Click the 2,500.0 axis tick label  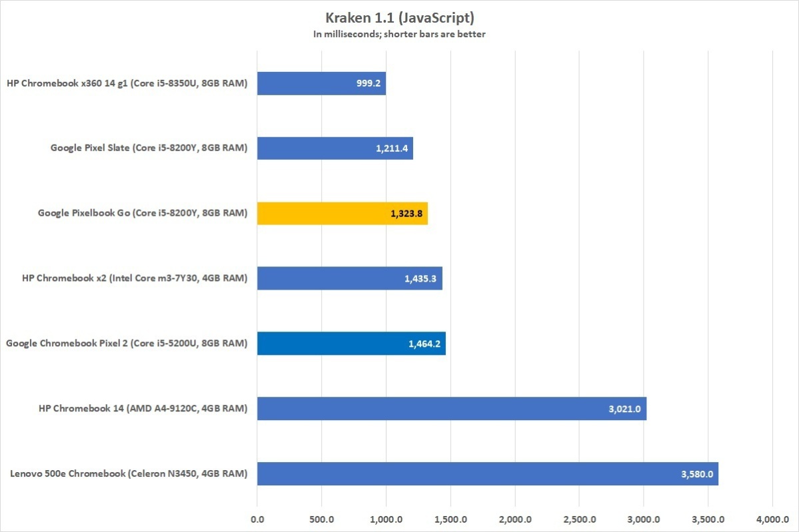click(x=579, y=517)
